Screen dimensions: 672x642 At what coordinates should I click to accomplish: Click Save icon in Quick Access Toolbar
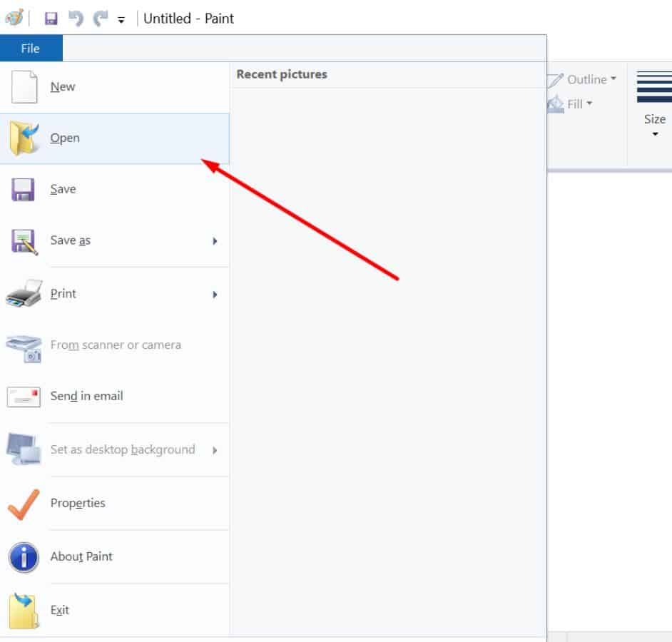(x=51, y=19)
